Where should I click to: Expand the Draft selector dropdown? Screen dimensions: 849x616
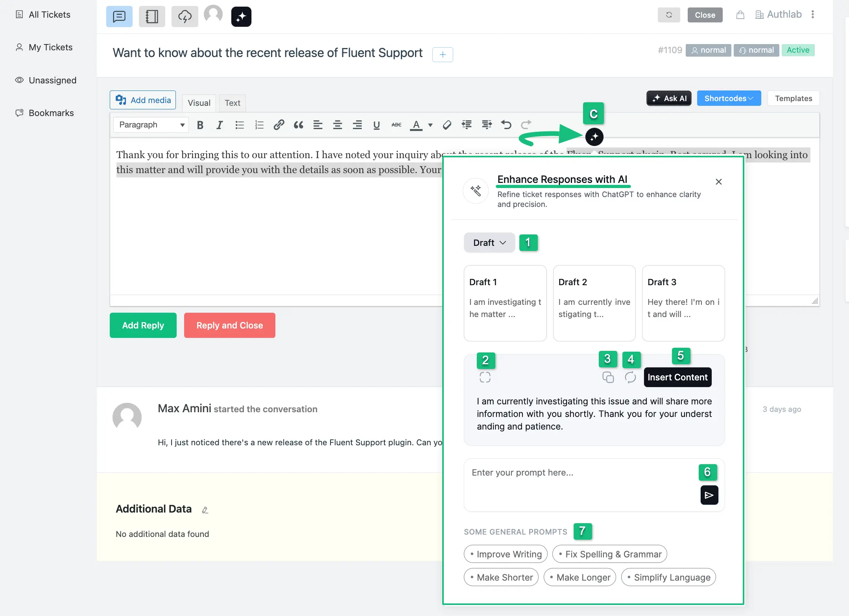coord(489,243)
